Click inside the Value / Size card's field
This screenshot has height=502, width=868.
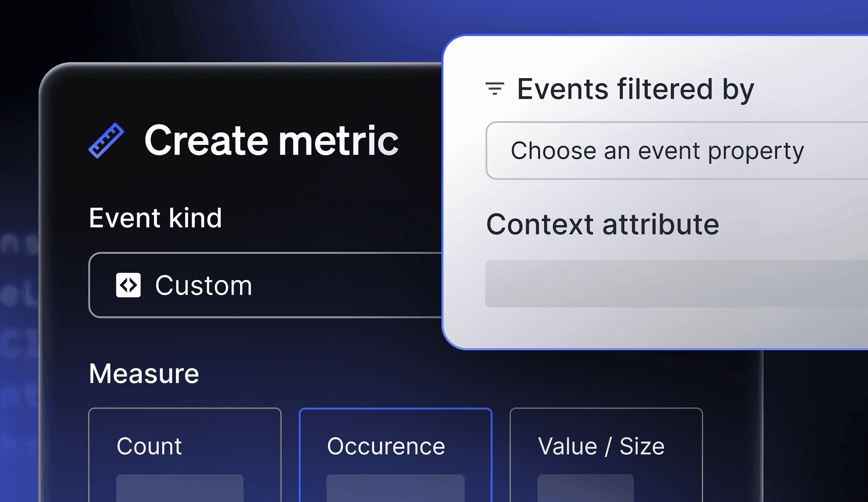click(585, 491)
